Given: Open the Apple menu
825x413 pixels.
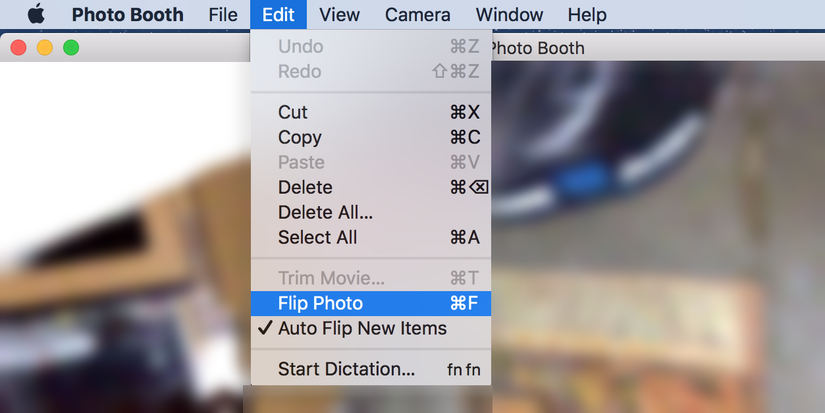Looking at the screenshot, I should [x=36, y=14].
